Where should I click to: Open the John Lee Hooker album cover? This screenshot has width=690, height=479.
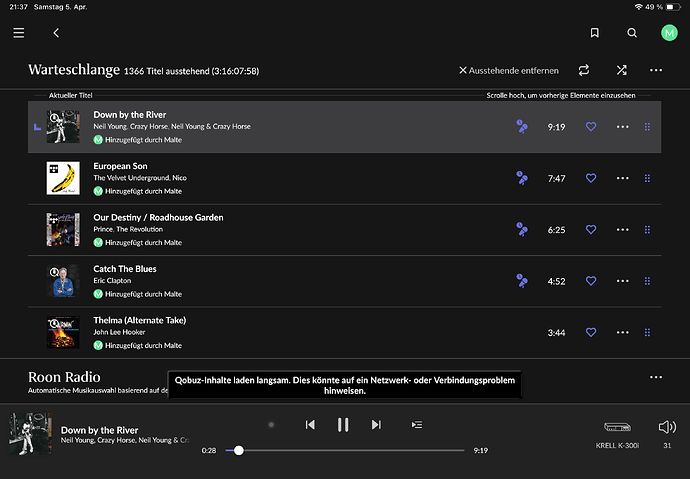pos(63,333)
